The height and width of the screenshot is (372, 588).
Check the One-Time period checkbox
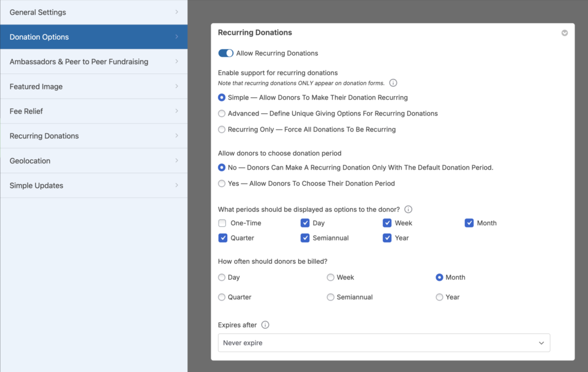(x=222, y=223)
